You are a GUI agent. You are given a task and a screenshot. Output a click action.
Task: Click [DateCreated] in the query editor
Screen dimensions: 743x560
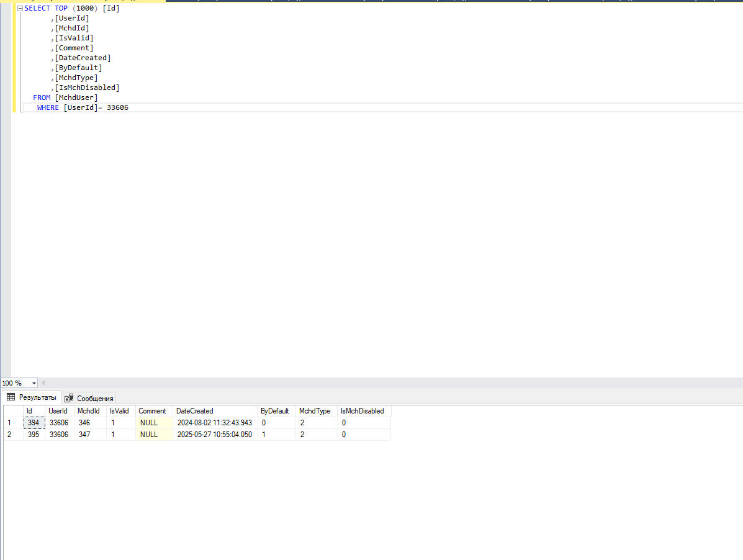click(83, 58)
